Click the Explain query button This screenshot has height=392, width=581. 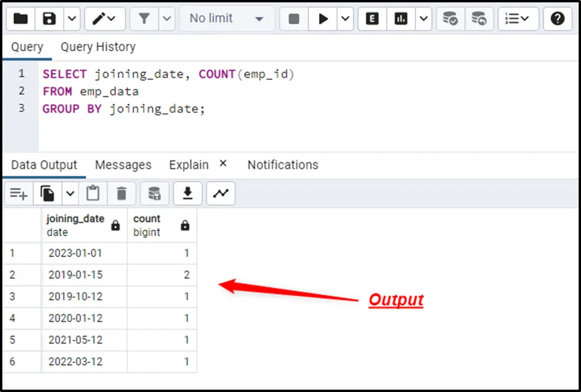(x=372, y=19)
